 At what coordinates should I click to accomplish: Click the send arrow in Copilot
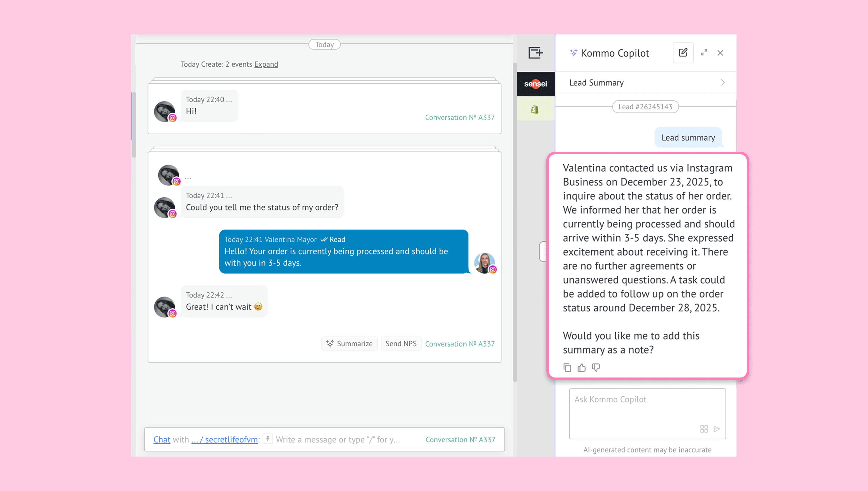[x=717, y=429]
